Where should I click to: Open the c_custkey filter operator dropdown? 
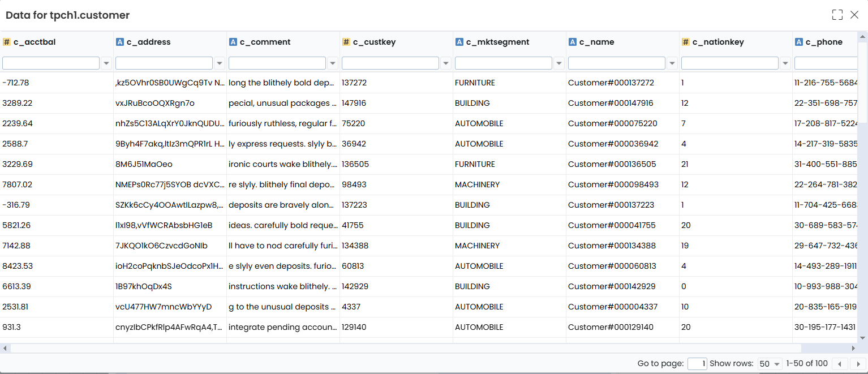pyautogui.click(x=446, y=63)
